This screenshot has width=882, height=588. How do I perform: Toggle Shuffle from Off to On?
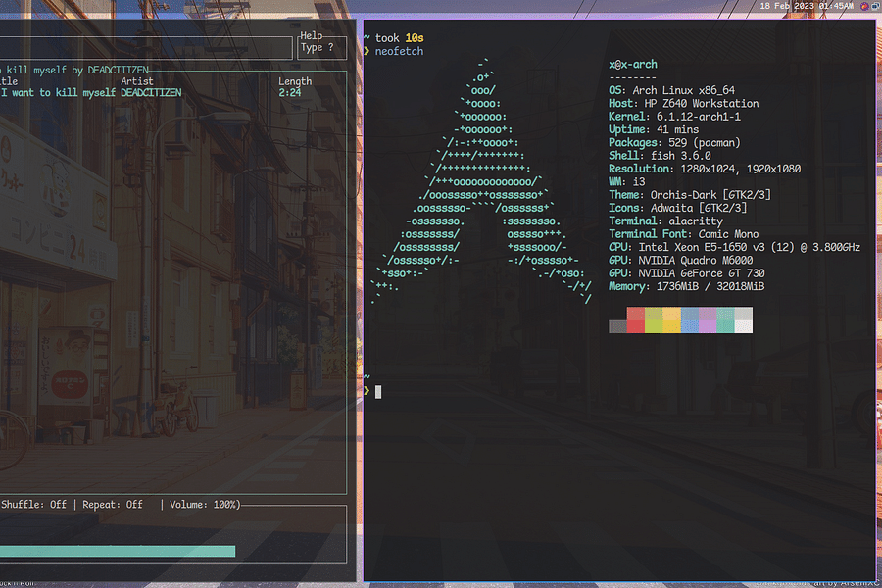[34, 504]
